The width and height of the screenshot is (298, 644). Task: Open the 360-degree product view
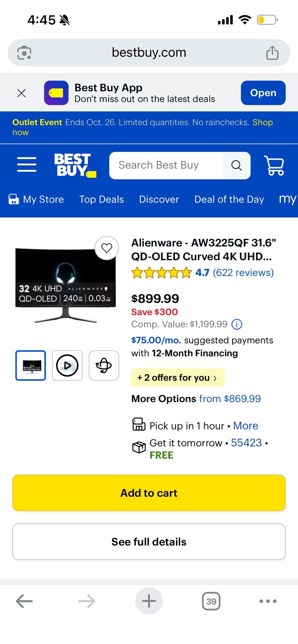pyautogui.click(x=104, y=365)
